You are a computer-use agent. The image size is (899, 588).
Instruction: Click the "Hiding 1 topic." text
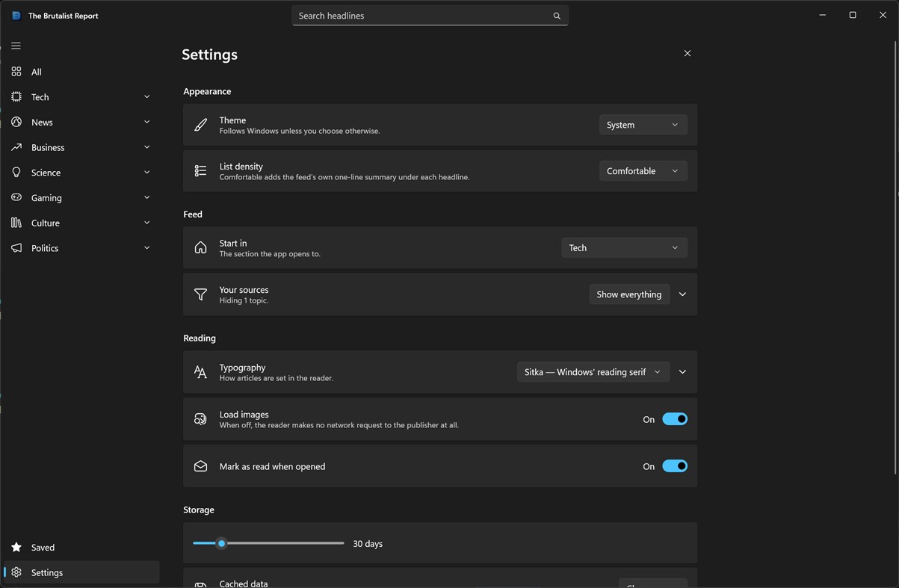pyautogui.click(x=244, y=300)
